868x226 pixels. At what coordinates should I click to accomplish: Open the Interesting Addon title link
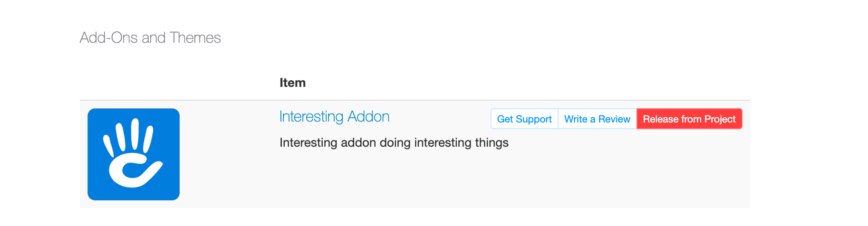pos(334,117)
